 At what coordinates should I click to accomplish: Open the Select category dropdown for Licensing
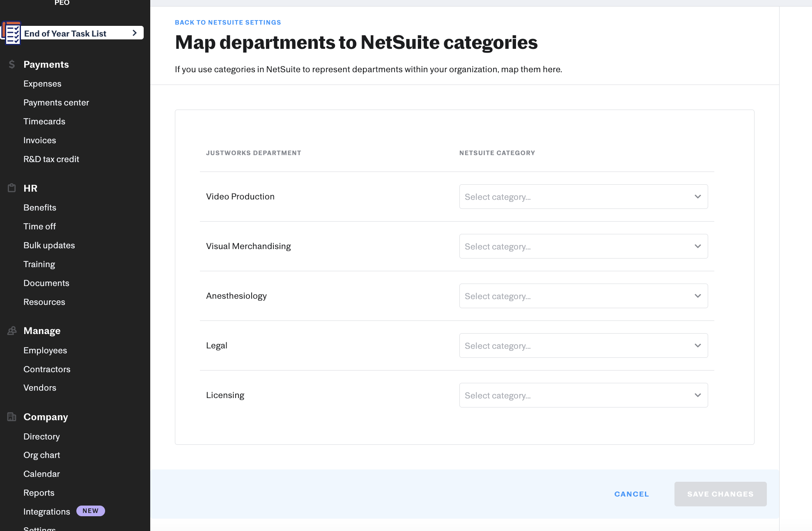coord(583,395)
